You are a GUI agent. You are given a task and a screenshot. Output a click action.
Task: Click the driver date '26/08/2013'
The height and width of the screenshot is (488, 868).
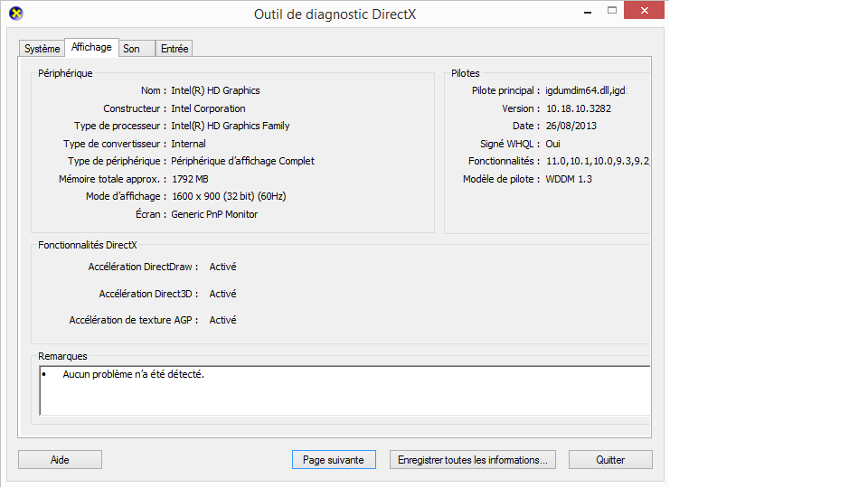[x=571, y=127]
